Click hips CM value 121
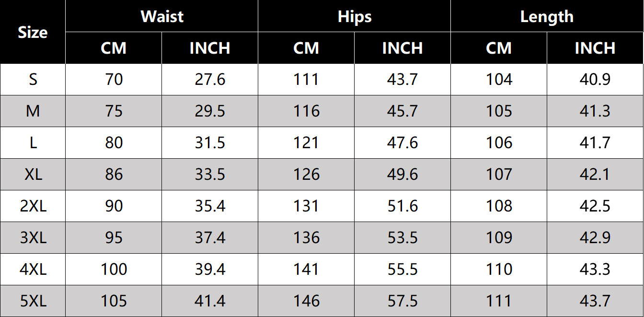This screenshot has width=644, height=317. coord(306,143)
